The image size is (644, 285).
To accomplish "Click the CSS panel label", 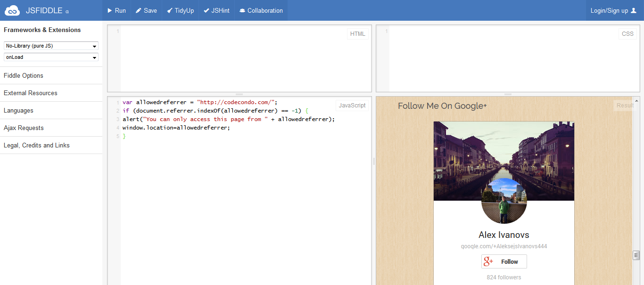I will coord(628,34).
